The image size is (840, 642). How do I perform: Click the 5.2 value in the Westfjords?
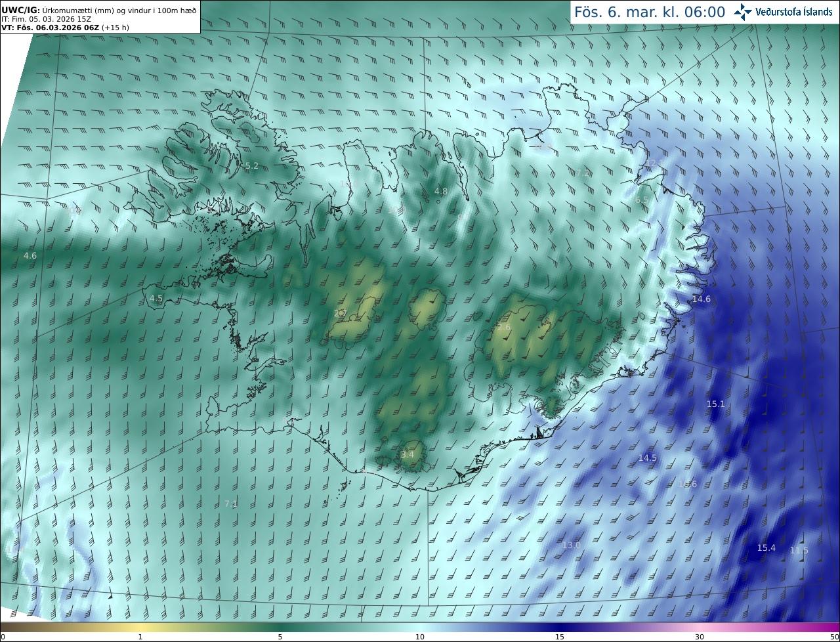click(x=252, y=166)
